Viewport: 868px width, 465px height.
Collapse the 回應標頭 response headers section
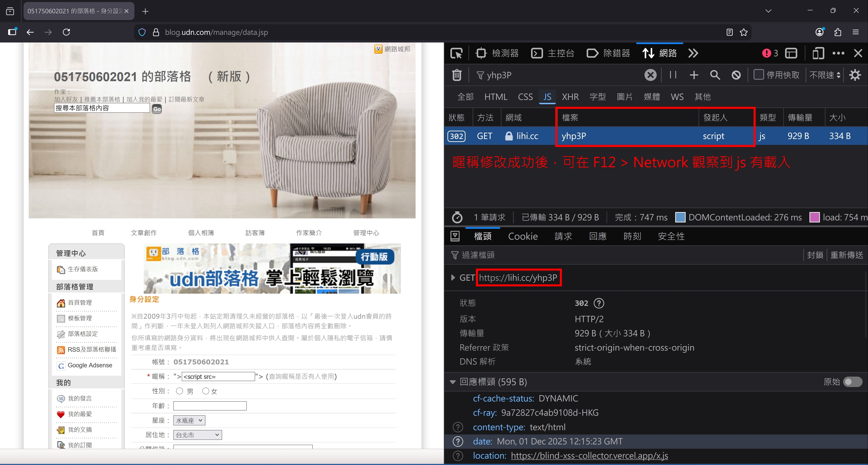[x=453, y=382]
